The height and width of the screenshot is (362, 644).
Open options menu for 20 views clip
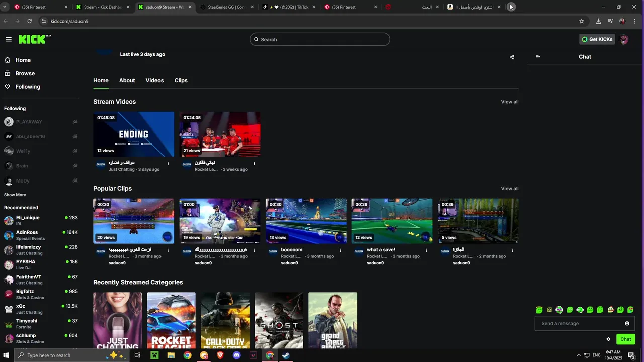point(168,250)
